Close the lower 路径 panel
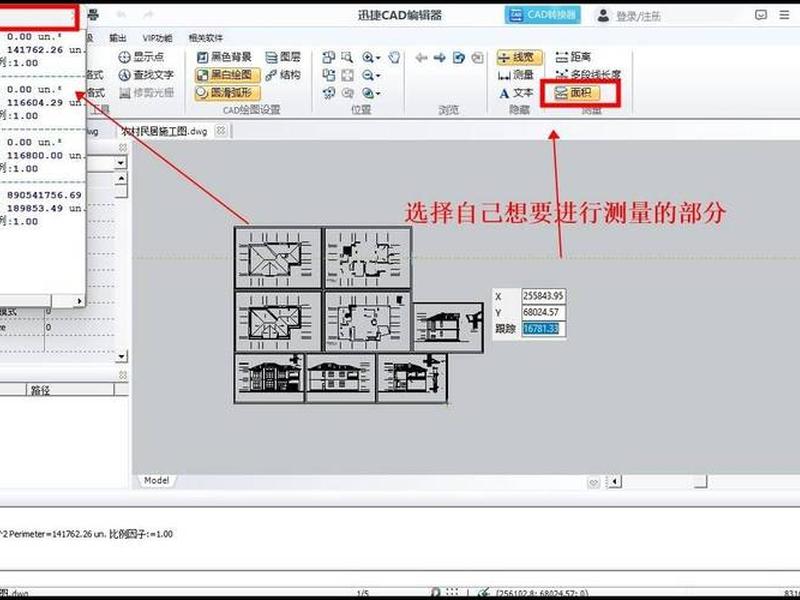This screenshot has width=800, height=600. point(122,375)
